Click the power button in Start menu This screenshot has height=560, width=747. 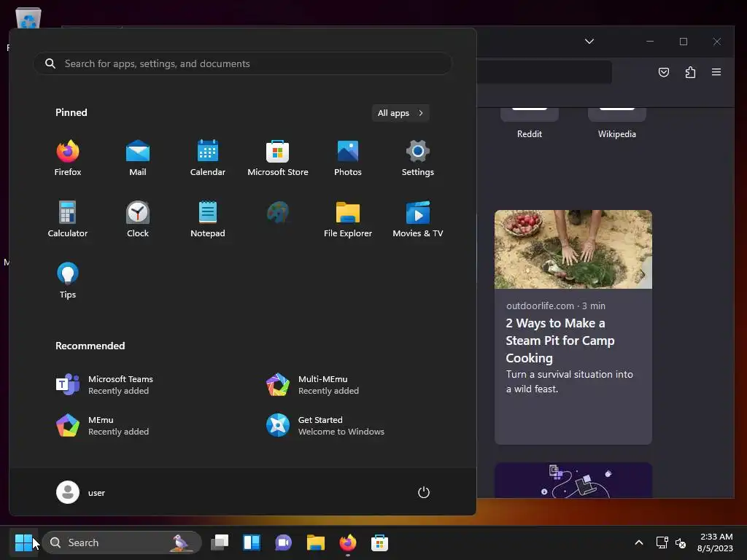point(424,492)
